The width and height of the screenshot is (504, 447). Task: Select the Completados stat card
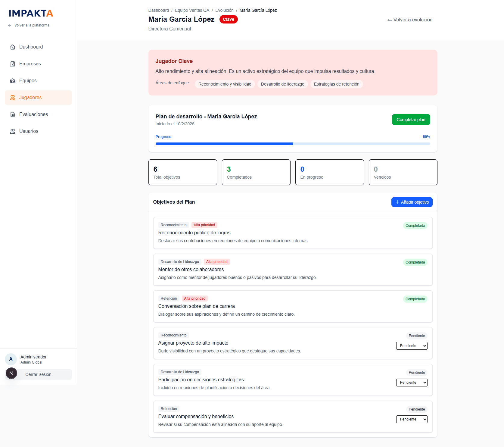tap(256, 172)
